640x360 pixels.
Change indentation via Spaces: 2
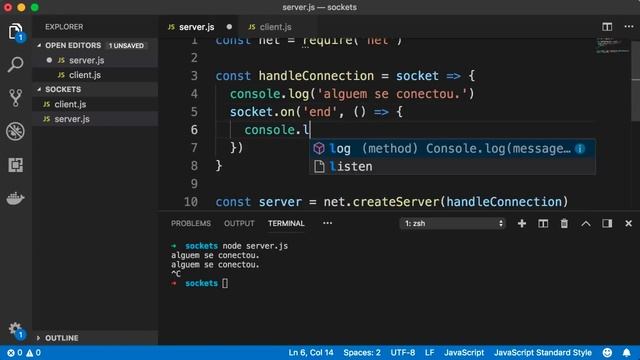point(362,353)
